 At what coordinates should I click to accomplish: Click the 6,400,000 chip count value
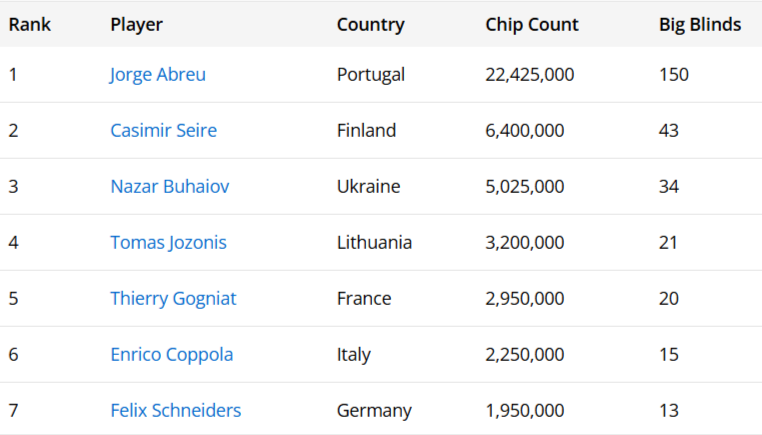(x=525, y=131)
